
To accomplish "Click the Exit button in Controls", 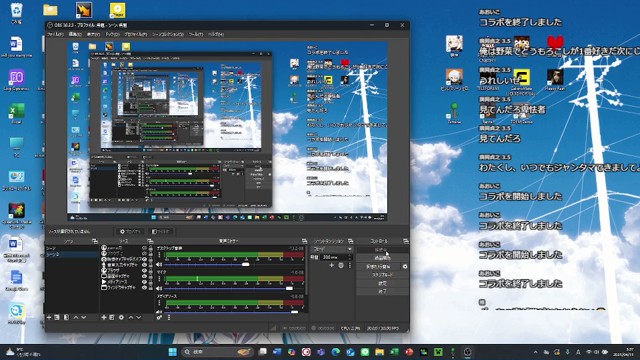I will click(382, 291).
